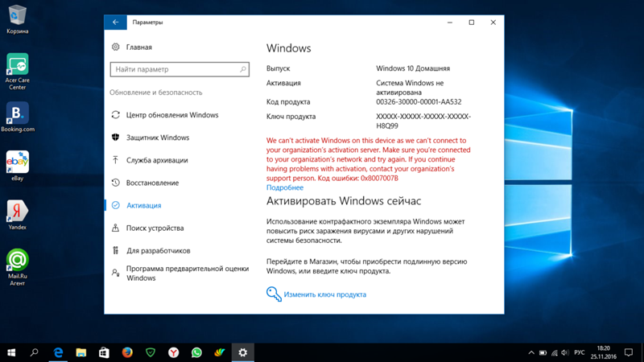This screenshot has width=644, height=362.
Task: Click the error code 0x8007007B text
Action: coord(379,178)
